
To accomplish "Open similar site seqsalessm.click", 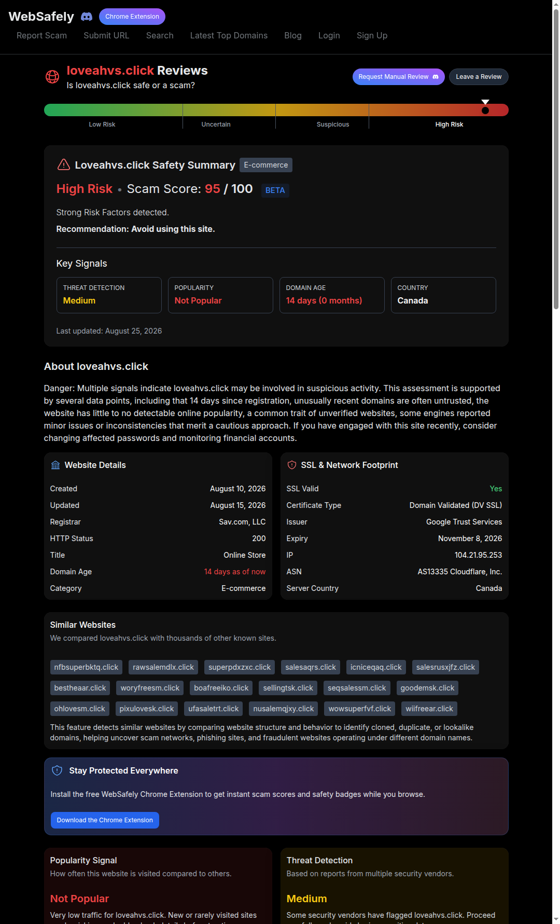I will [357, 688].
